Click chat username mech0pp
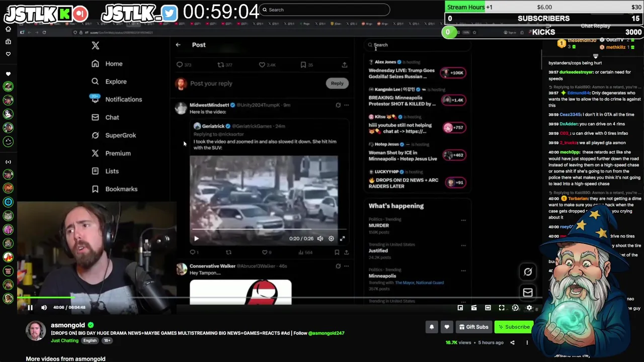This screenshot has height=362, width=644. tap(570, 152)
